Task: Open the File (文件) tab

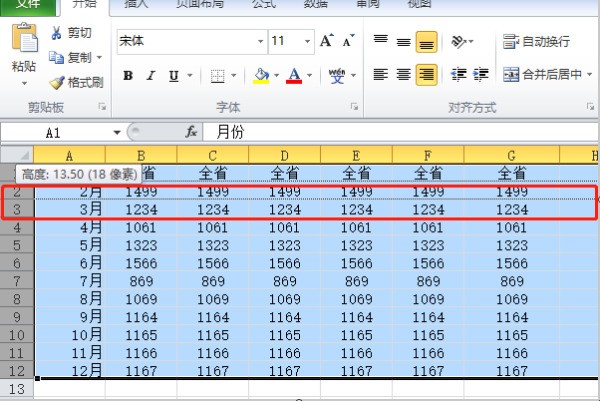Action: 20,6
